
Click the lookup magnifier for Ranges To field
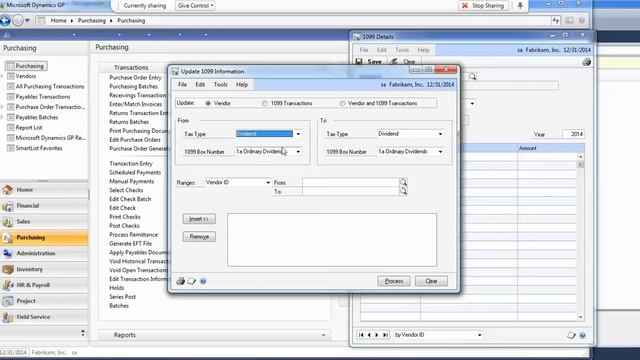click(403, 191)
